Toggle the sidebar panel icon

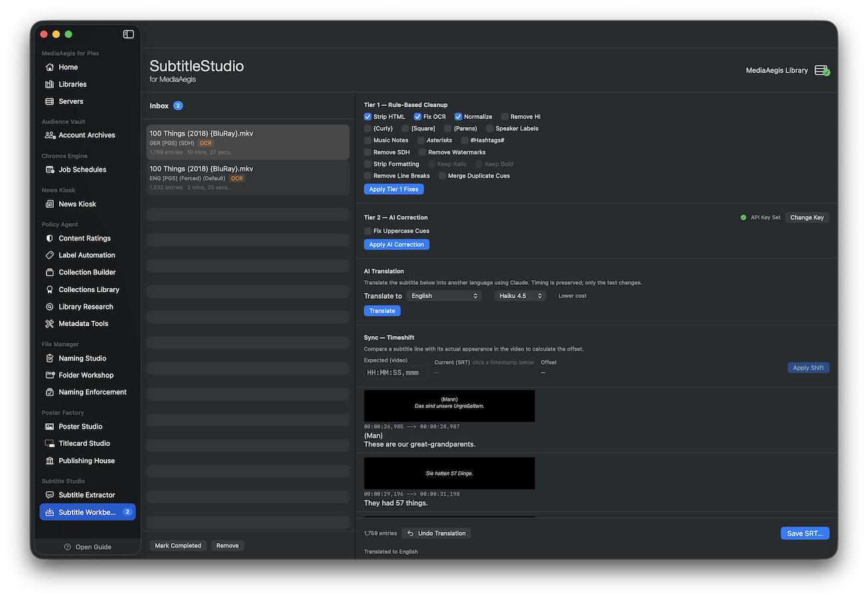(128, 34)
